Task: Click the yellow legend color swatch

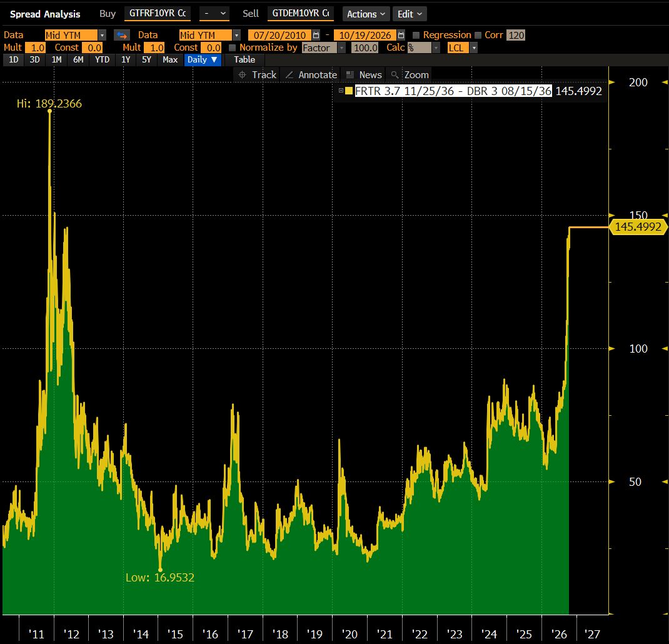Action: pos(349,91)
